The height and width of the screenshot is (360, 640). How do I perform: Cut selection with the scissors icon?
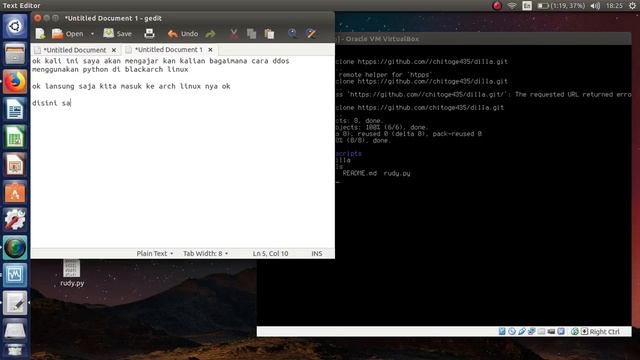pos(234,34)
